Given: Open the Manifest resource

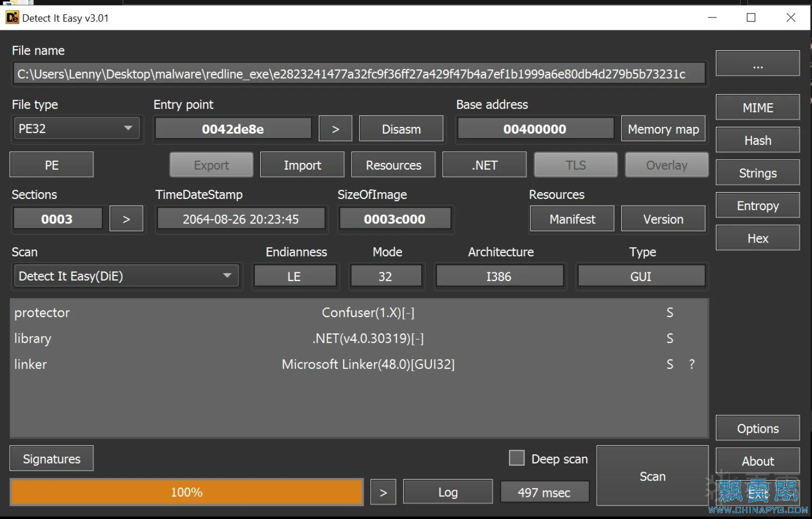Looking at the screenshot, I should [572, 219].
